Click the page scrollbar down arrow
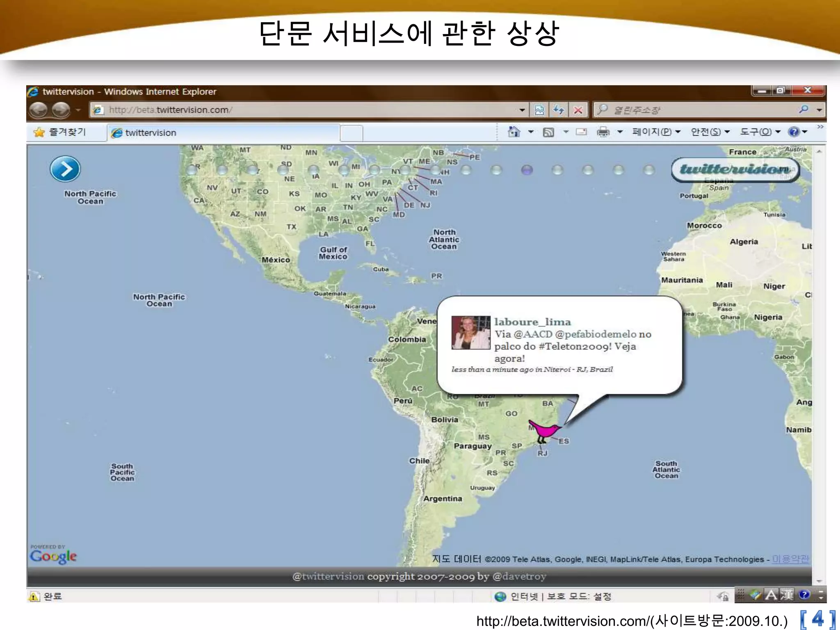Screen dimensions: 840x630 click(819, 581)
